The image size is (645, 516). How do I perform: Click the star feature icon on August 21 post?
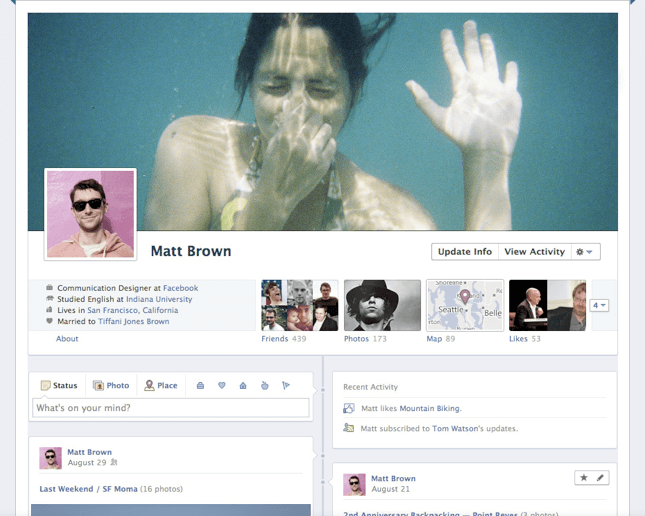(x=584, y=478)
